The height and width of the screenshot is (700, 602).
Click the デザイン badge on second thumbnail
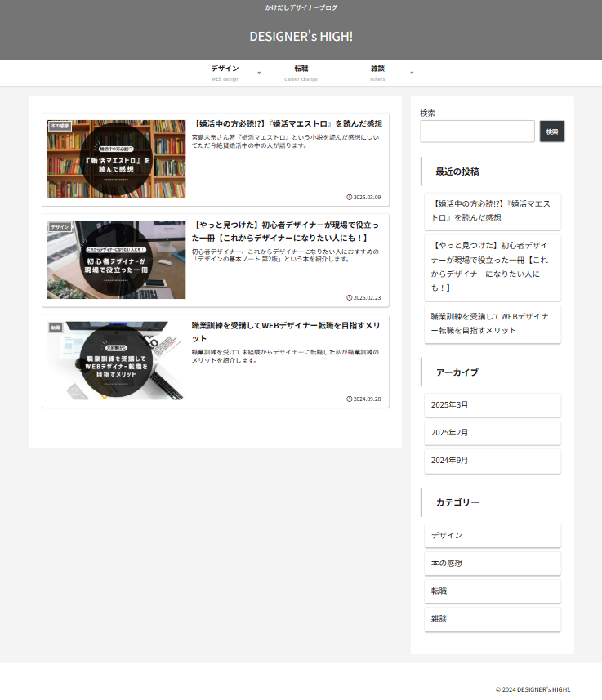pyautogui.click(x=60, y=227)
